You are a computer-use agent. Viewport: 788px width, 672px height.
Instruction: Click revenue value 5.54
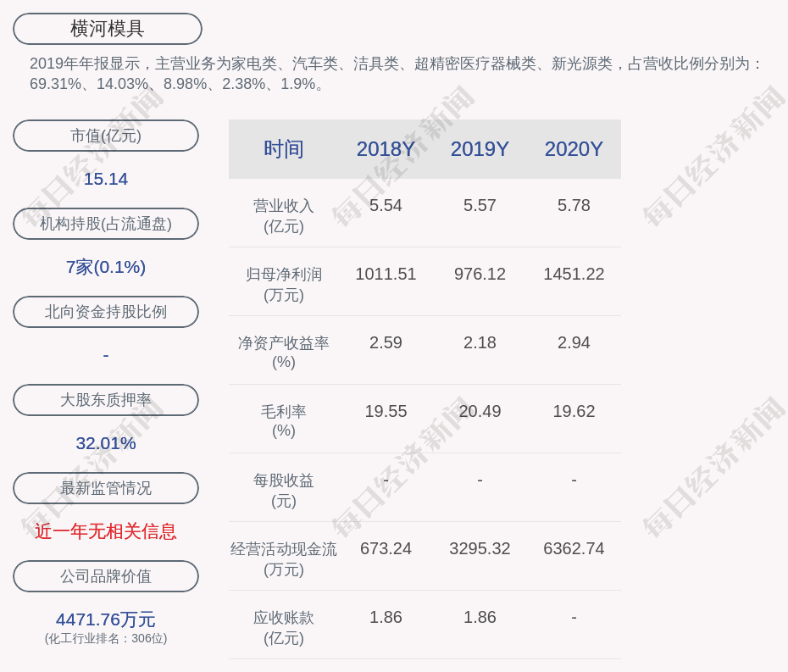[x=386, y=206]
